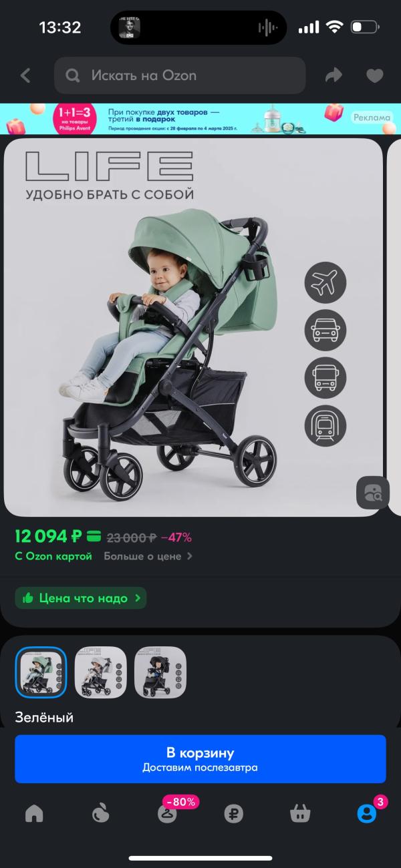The width and height of the screenshot is (401, 868).
Task: Expand 'Больше о цене' price details
Action: 148,556
